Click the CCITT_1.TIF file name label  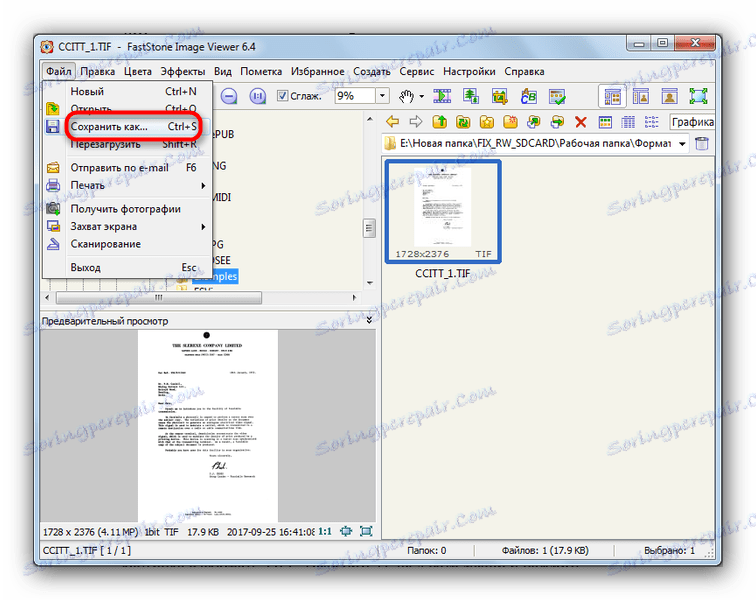443,273
